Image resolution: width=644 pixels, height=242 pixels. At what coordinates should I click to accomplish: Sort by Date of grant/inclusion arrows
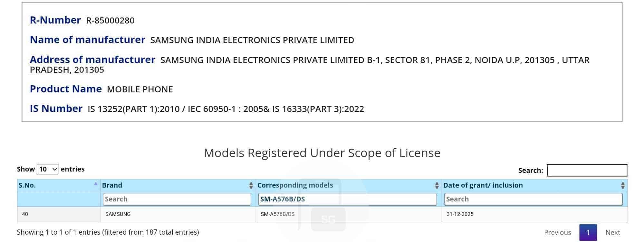(x=623, y=185)
